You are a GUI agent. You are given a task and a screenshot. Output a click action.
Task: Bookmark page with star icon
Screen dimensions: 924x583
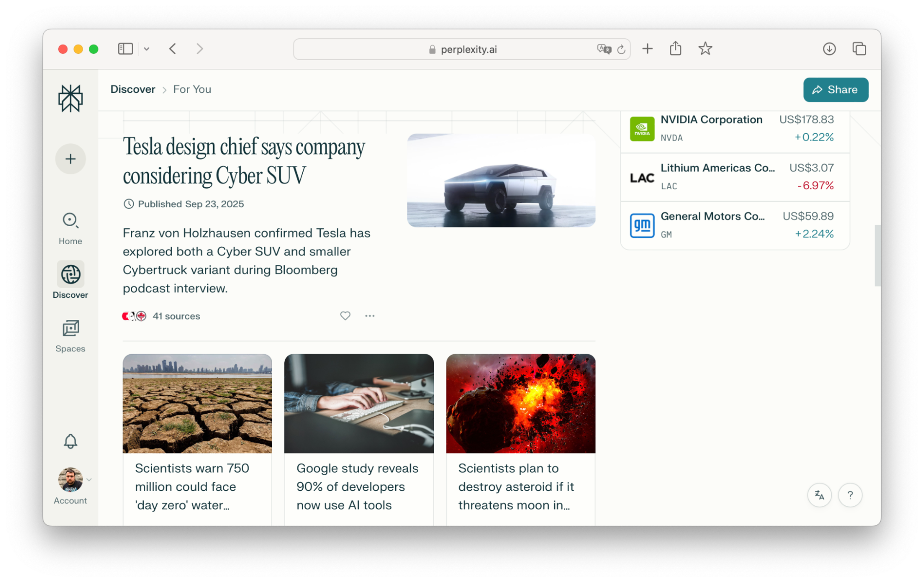705,49
